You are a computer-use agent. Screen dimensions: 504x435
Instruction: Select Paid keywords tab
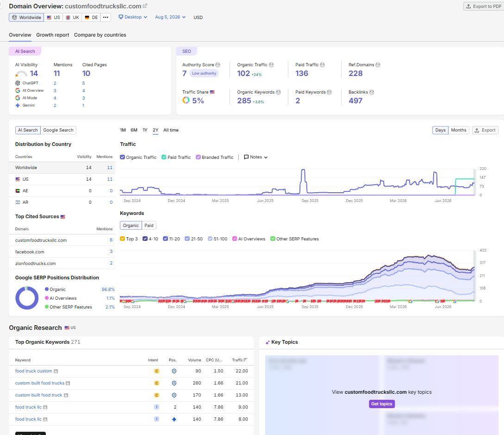tap(149, 226)
